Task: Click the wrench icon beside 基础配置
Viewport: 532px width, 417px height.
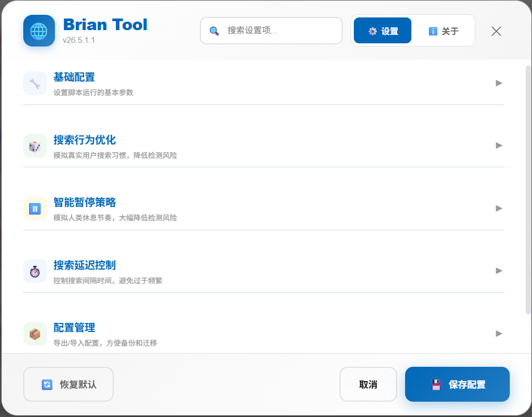Action: [x=35, y=83]
